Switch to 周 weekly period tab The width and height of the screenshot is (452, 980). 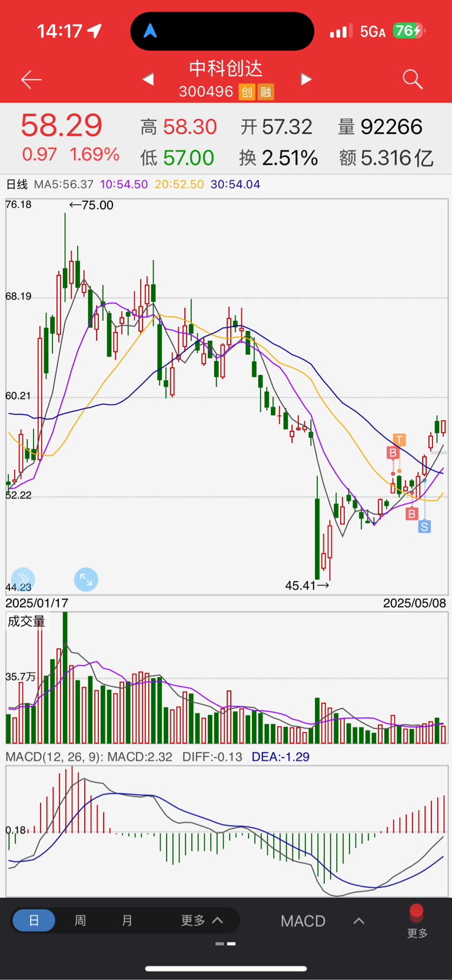pos(80,920)
